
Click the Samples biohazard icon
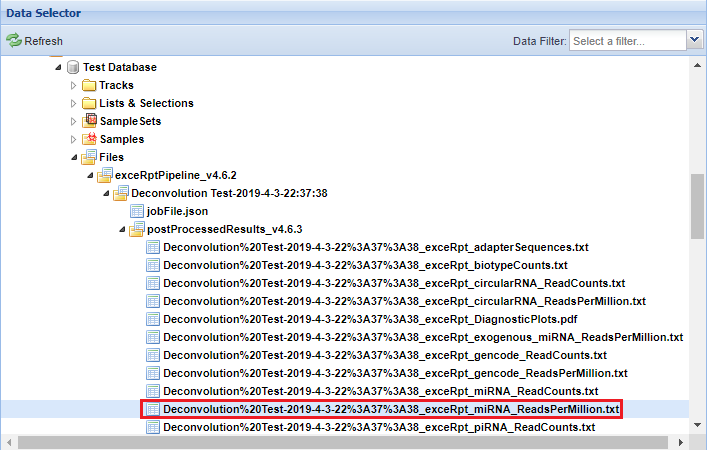point(89,139)
